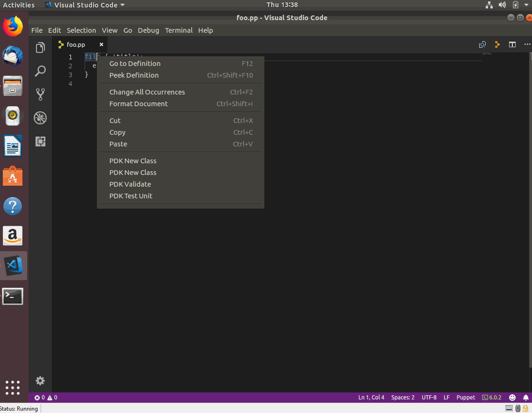The width and height of the screenshot is (532, 413).
Task: Open the Source Control view
Action: [x=40, y=94]
